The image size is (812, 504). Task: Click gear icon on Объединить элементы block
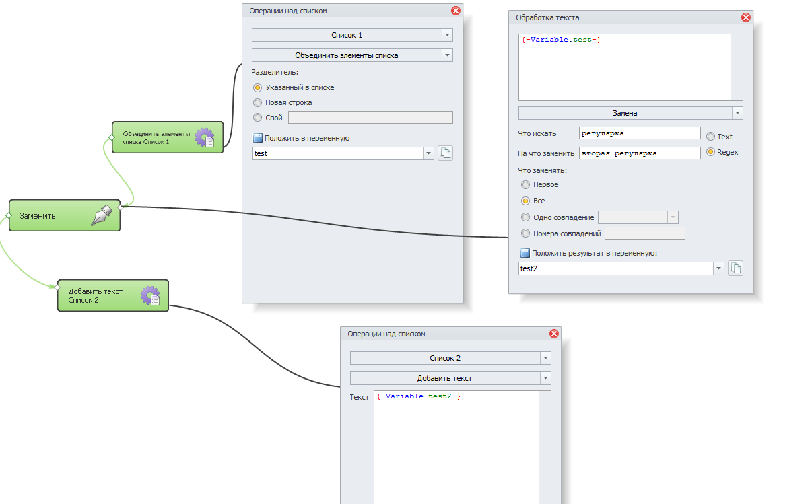[205, 137]
